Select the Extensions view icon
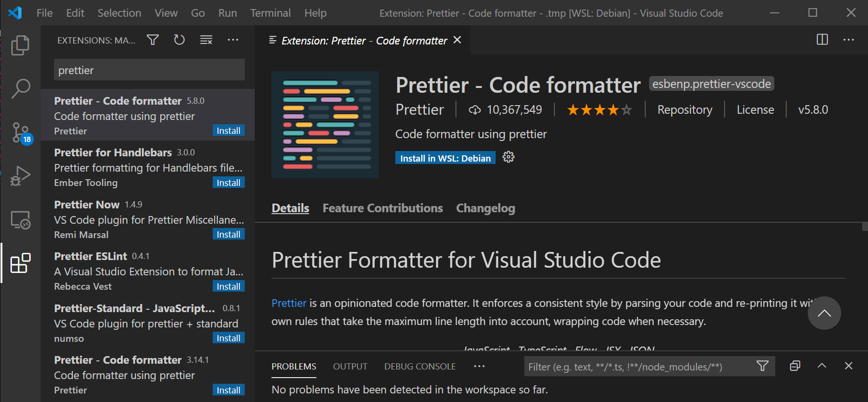The image size is (868, 402). tap(20, 263)
